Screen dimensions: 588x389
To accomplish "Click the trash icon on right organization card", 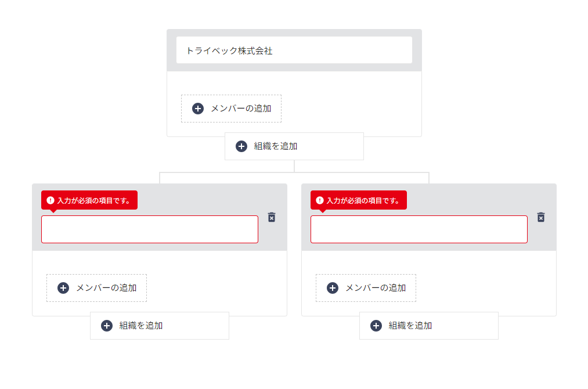I will pos(541,217).
